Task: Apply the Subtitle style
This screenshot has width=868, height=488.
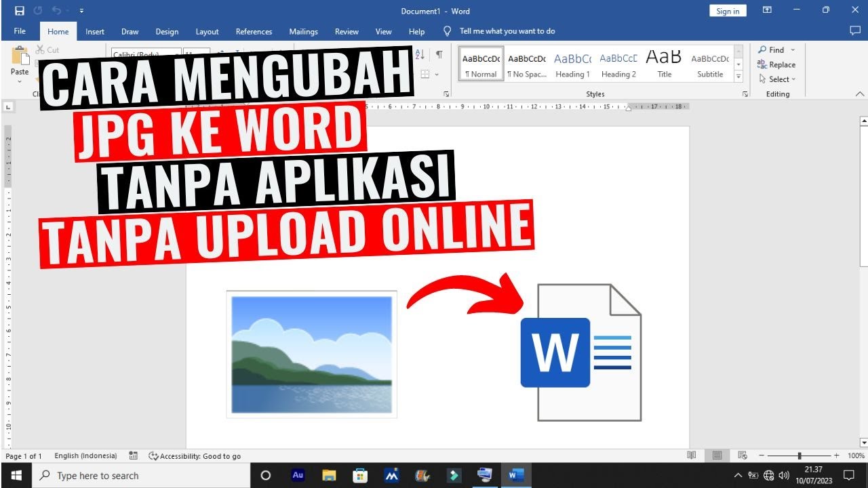Action: pos(710,64)
